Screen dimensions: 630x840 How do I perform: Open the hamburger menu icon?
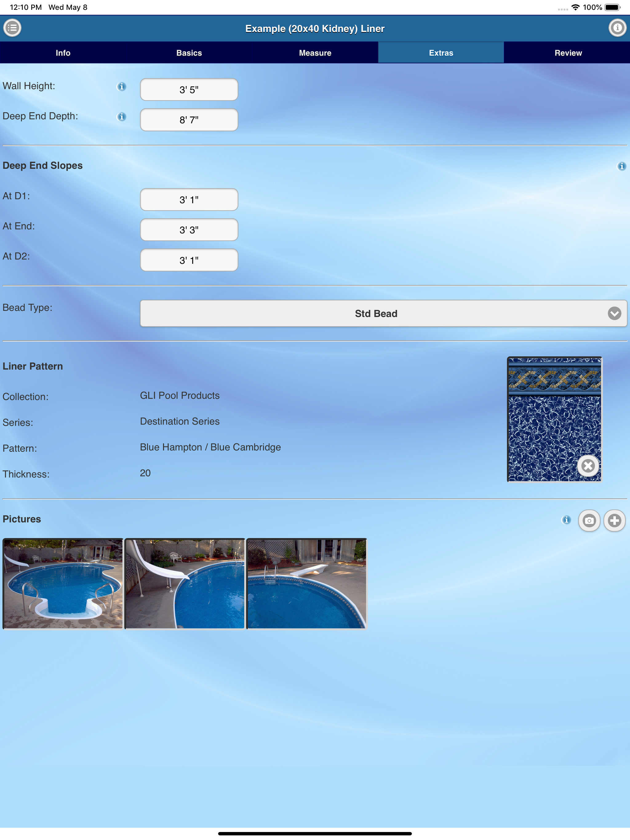click(12, 28)
